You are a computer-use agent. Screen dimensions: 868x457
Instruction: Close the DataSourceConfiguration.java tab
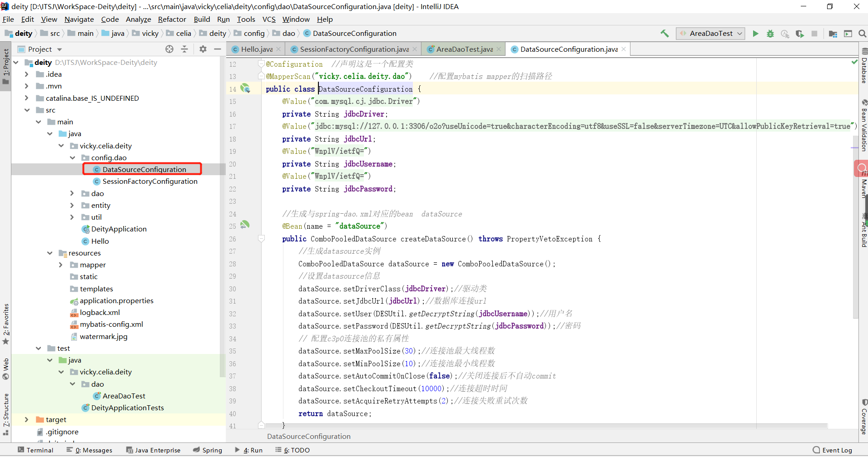(x=624, y=49)
